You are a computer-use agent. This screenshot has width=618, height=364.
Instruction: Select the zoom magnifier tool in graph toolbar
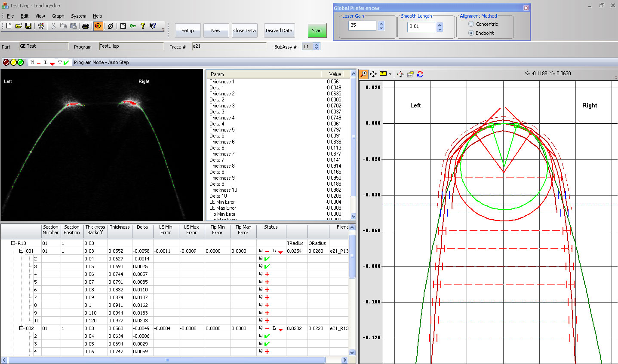[364, 74]
